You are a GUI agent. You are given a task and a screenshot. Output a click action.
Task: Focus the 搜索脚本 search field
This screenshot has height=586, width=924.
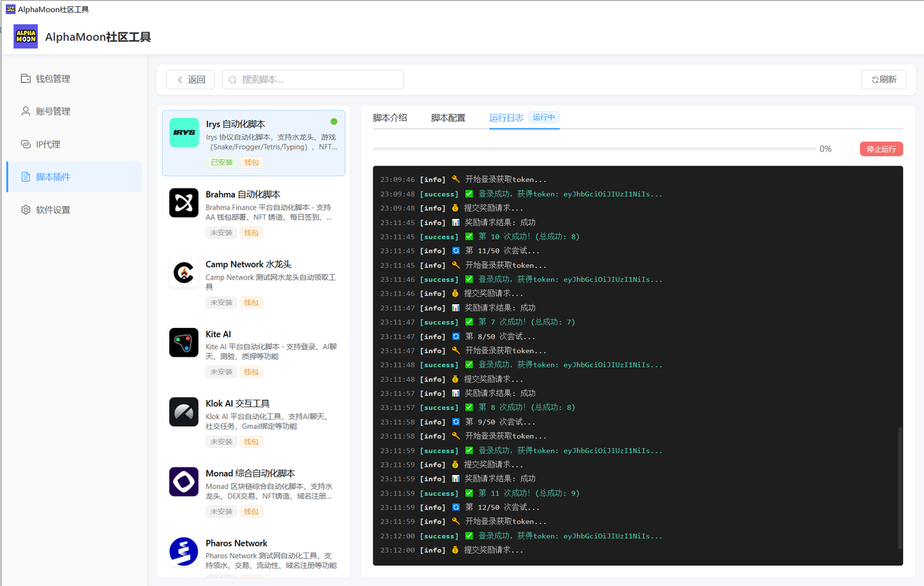point(313,79)
